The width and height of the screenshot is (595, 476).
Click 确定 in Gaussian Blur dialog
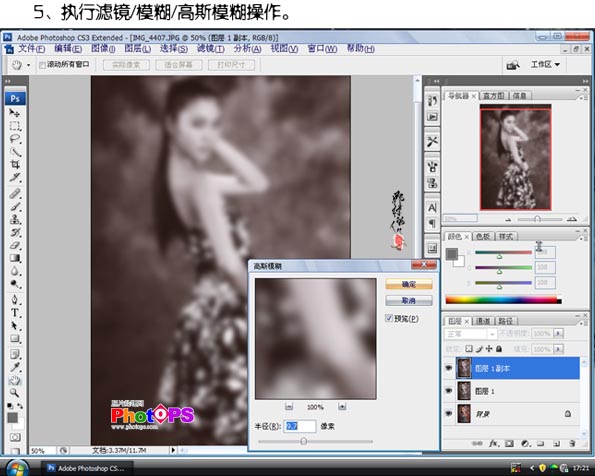[x=409, y=284]
